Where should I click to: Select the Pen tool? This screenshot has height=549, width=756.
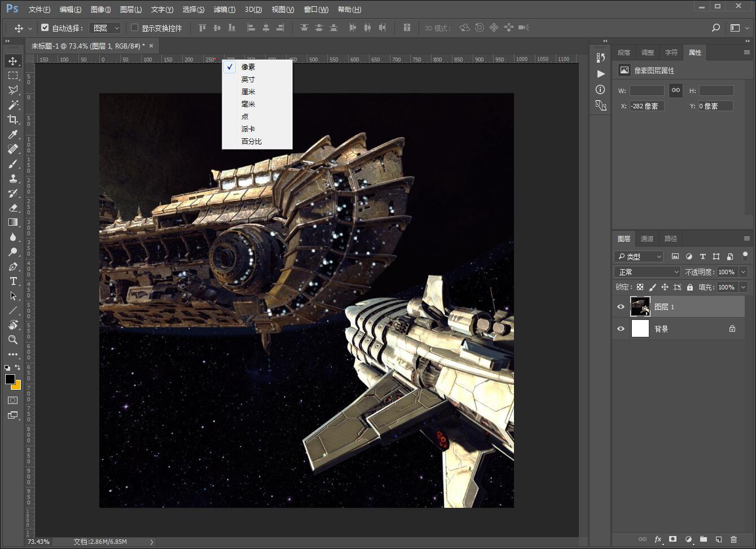12,266
